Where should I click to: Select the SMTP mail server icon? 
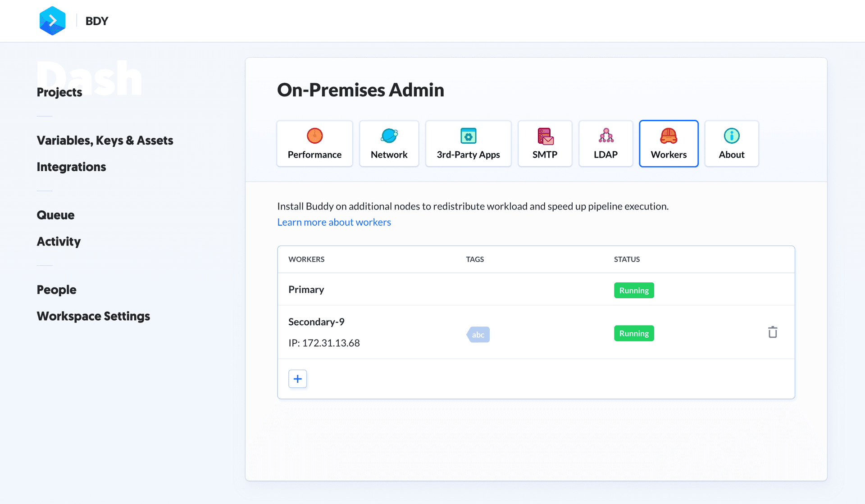pyautogui.click(x=545, y=136)
